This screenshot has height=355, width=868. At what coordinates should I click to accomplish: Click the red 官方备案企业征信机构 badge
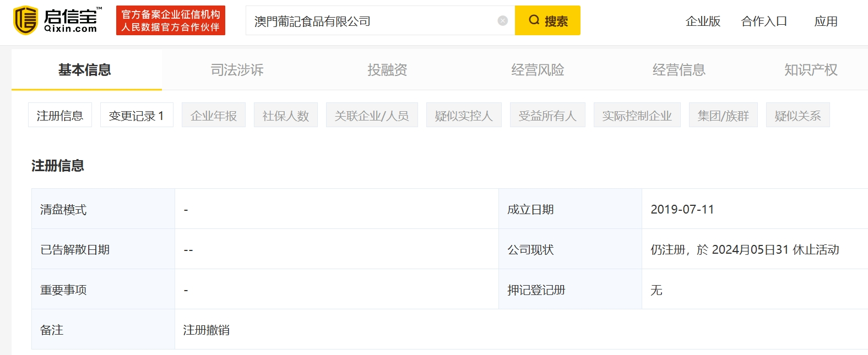pyautogui.click(x=171, y=21)
